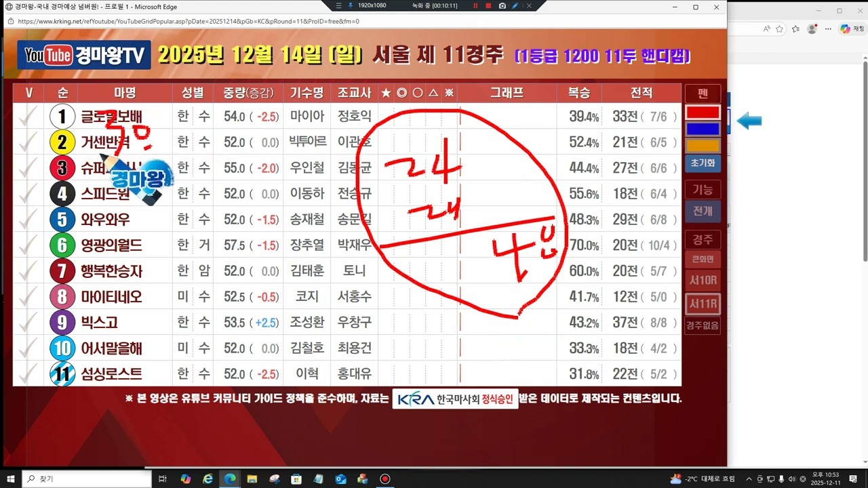
Task: Select the blue pen color
Action: pos(703,129)
